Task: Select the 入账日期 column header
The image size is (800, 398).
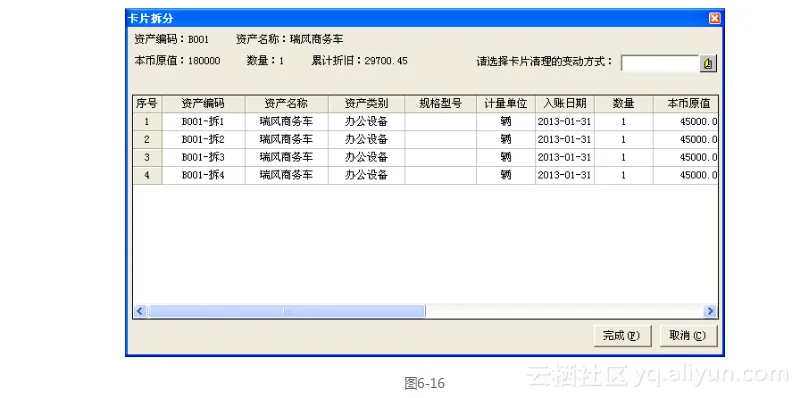Action: pos(565,104)
